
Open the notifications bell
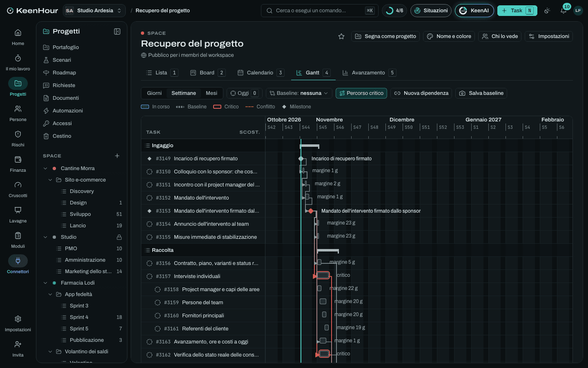pos(563,11)
